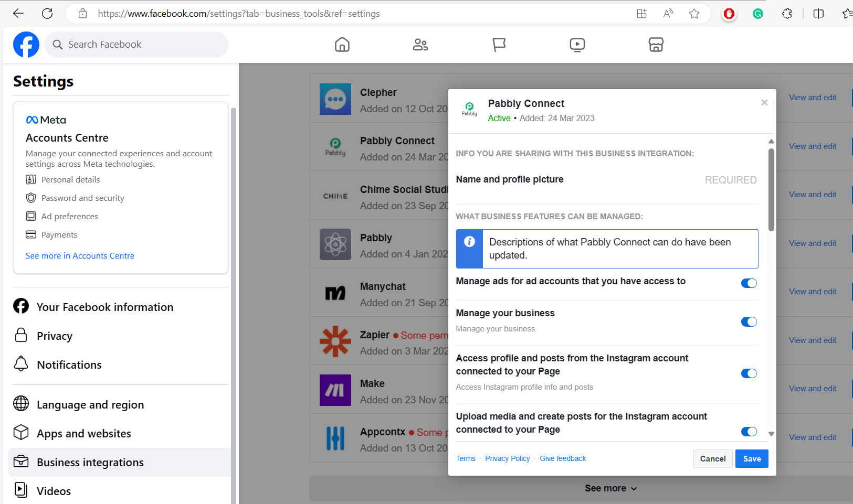Select the Pabbly atom app icon

point(335,244)
